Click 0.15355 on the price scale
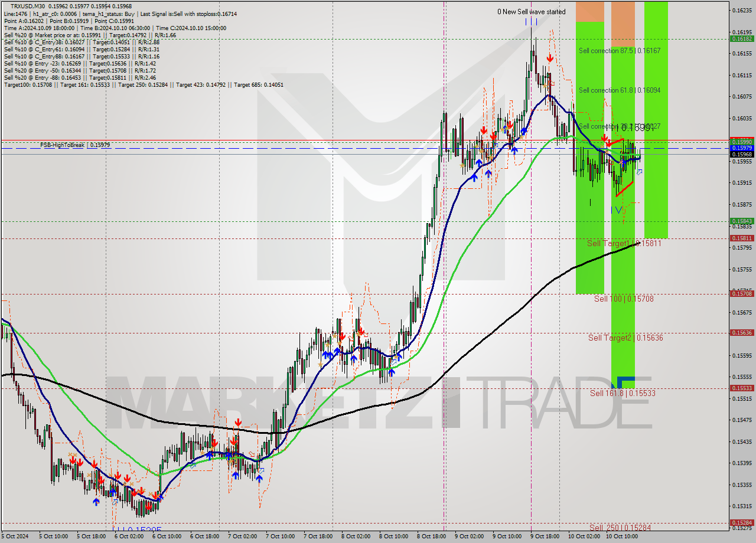This screenshot has width=756, height=543. coord(742,485)
